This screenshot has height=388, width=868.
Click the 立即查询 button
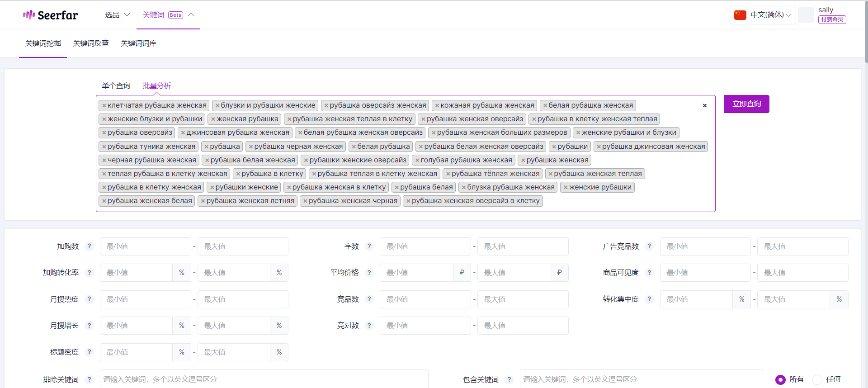pyautogui.click(x=746, y=104)
